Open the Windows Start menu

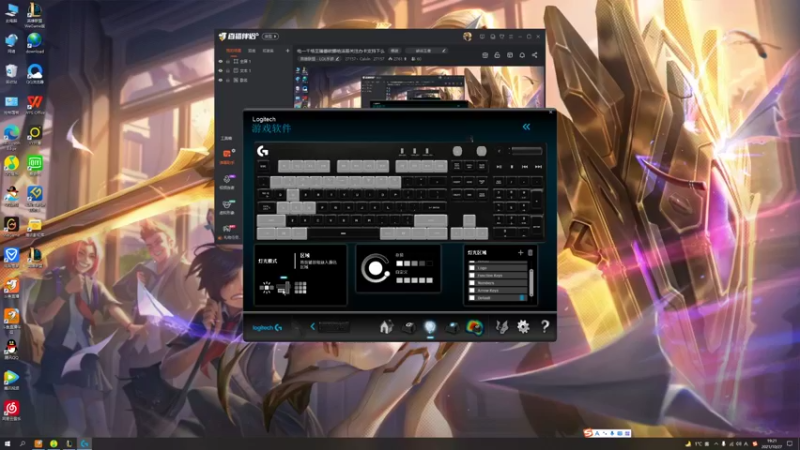(x=7, y=444)
